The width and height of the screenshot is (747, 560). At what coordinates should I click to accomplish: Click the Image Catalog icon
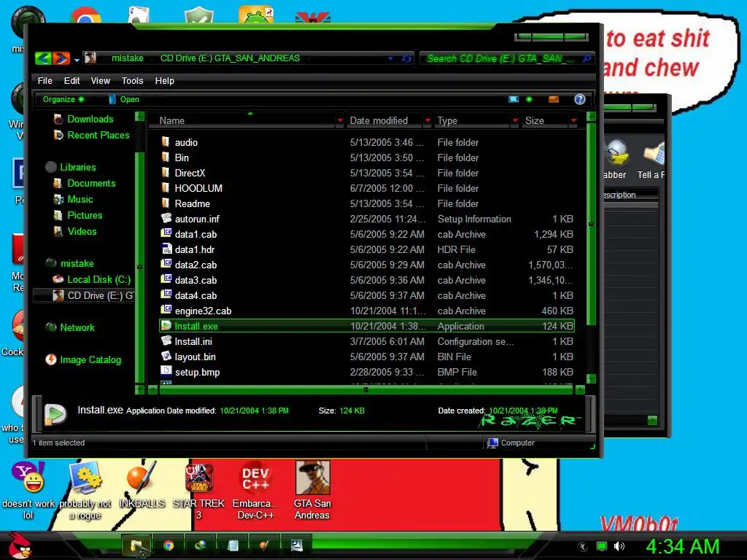pyautogui.click(x=51, y=359)
